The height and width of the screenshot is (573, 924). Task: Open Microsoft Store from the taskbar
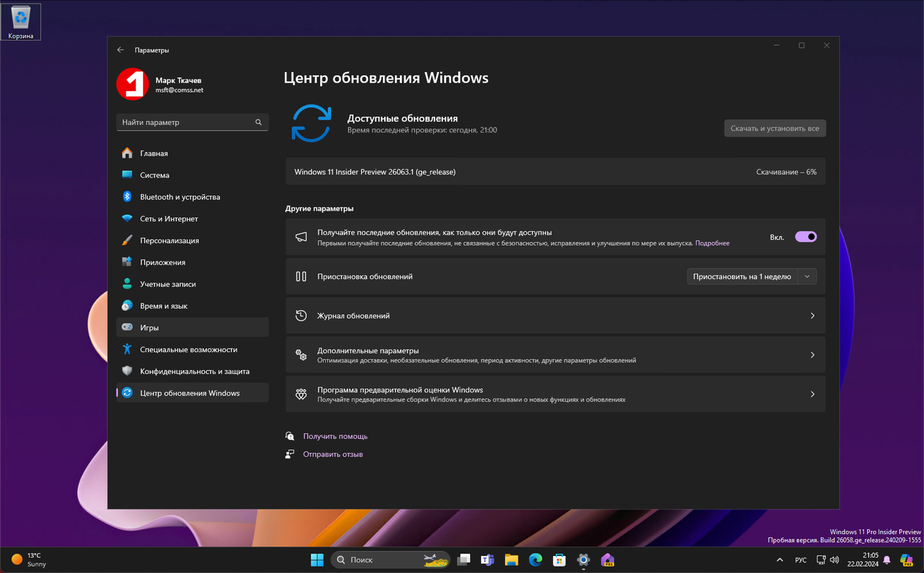click(x=559, y=560)
